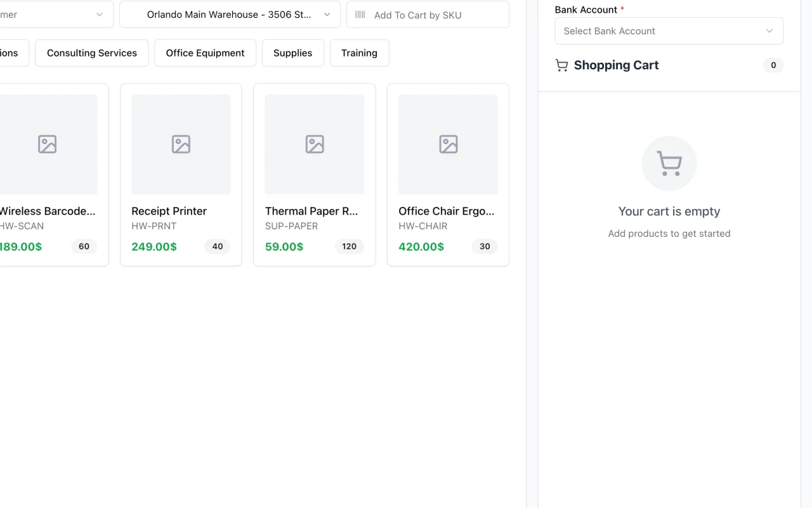Click the HW-PRNT SKU text

(154, 226)
